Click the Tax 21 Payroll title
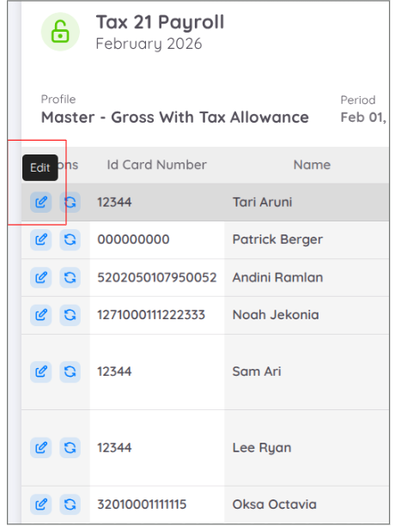Screen dimensions: 401x532 point(160,22)
